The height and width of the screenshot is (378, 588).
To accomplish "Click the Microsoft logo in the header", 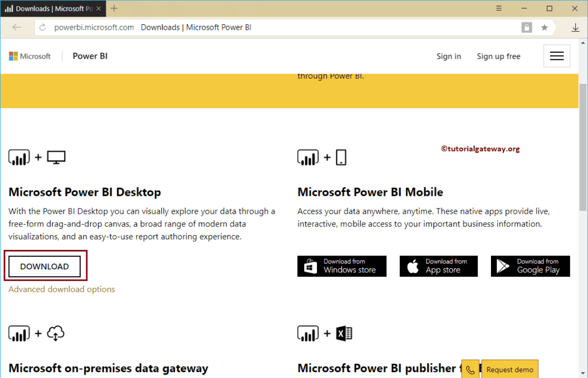I will click(x=29, y=56).
